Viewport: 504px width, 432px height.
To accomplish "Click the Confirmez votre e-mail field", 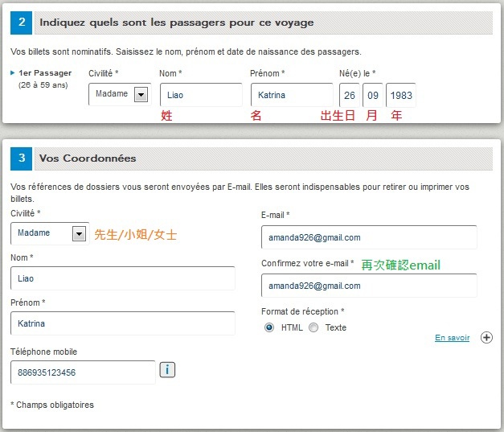I will [x=369, y=286].
